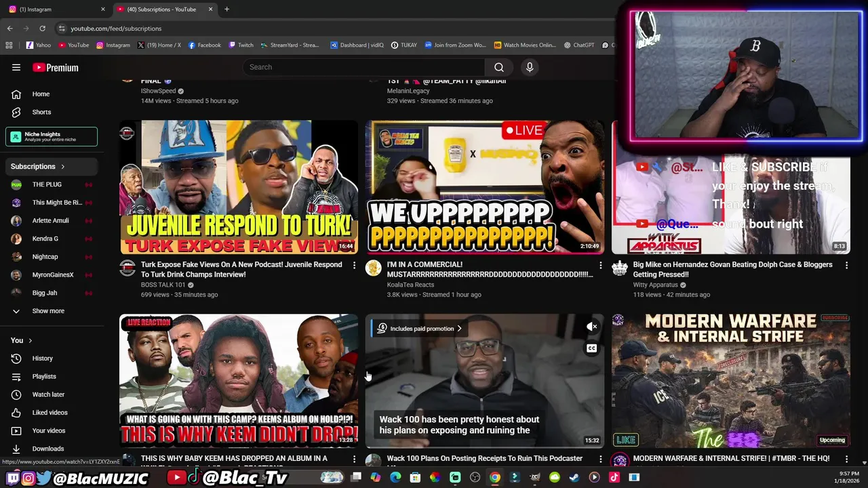Open BOSS TALK 101 channel link
The width and height of the screenshot is (868, 488).
coord(163,285)
